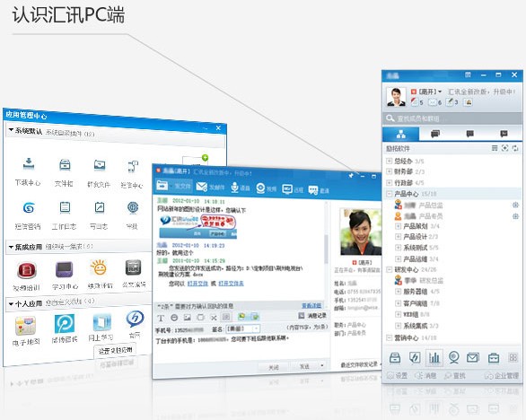The height and width of the screenshot is (420, 526).
Task: Open remote assistance with the monitor icon
Action: coord(287,189)
